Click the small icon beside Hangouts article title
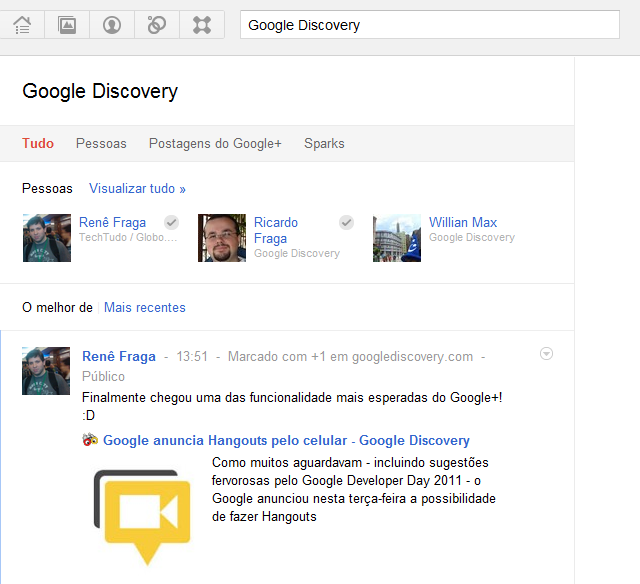The width and height of the screenshot is (640, 584). (90, 440)
